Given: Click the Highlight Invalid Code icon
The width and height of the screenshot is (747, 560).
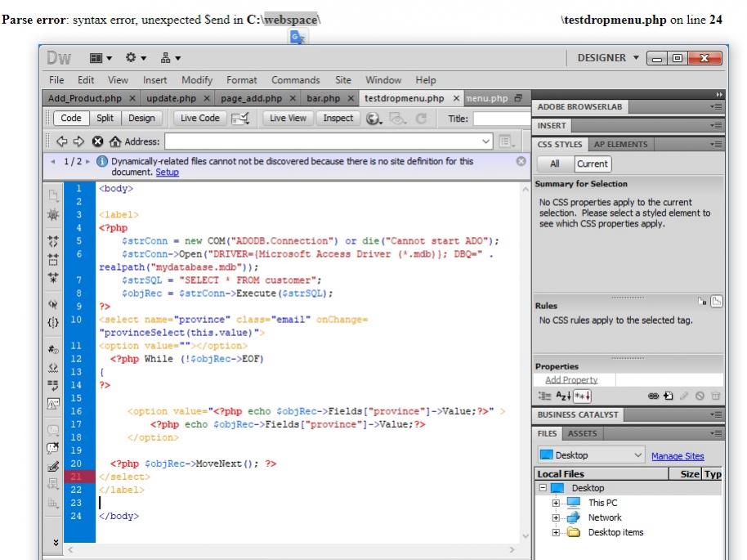Looking at the screenshot, I should (x=53, y=367).
